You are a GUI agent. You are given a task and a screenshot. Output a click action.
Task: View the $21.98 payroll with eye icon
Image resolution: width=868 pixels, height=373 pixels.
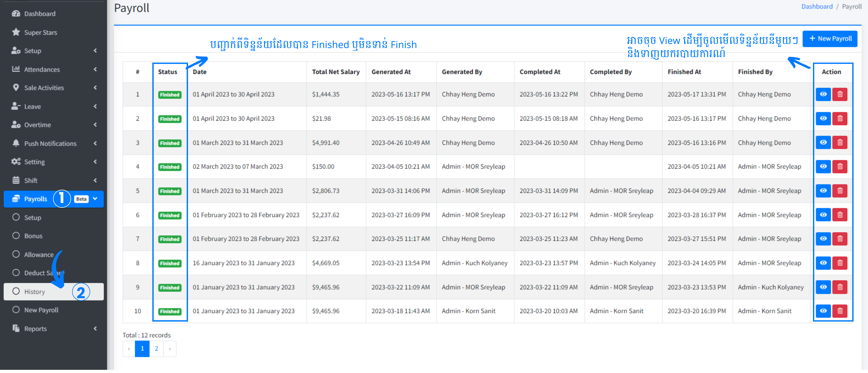(x=823, y=119)
